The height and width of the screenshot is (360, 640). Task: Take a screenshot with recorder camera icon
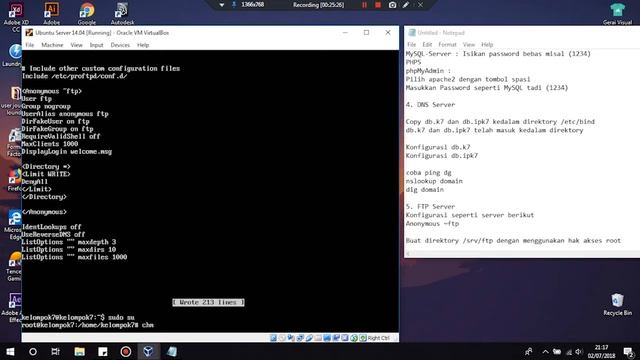coord(392,5)
